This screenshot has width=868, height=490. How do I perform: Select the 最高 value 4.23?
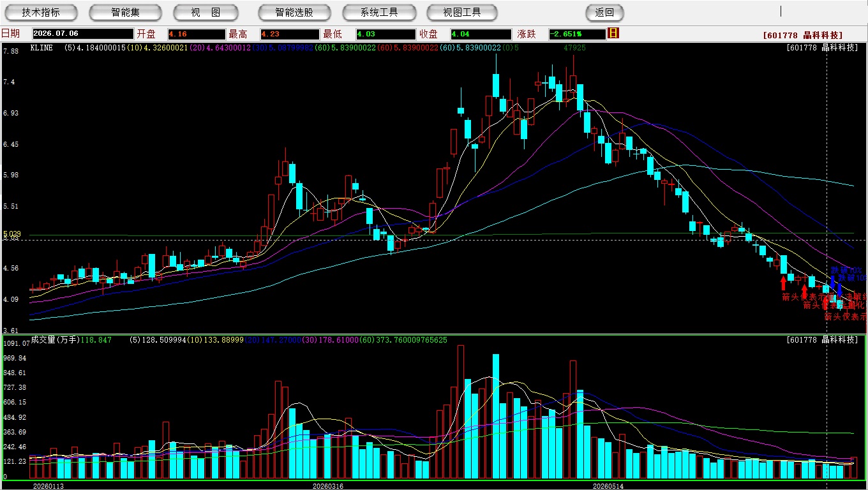pyautogui.click(x=290, y=34)
